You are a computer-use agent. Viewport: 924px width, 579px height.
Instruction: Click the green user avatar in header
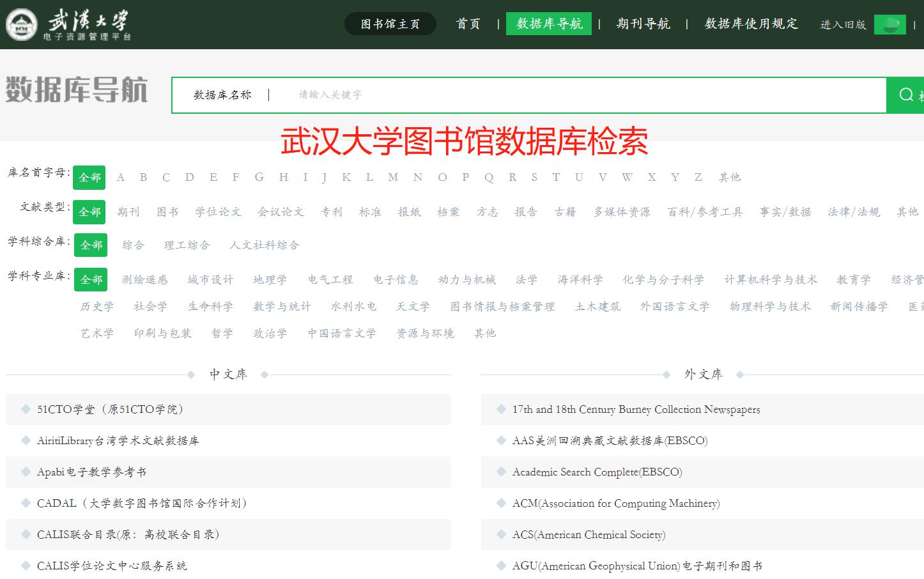889,24
